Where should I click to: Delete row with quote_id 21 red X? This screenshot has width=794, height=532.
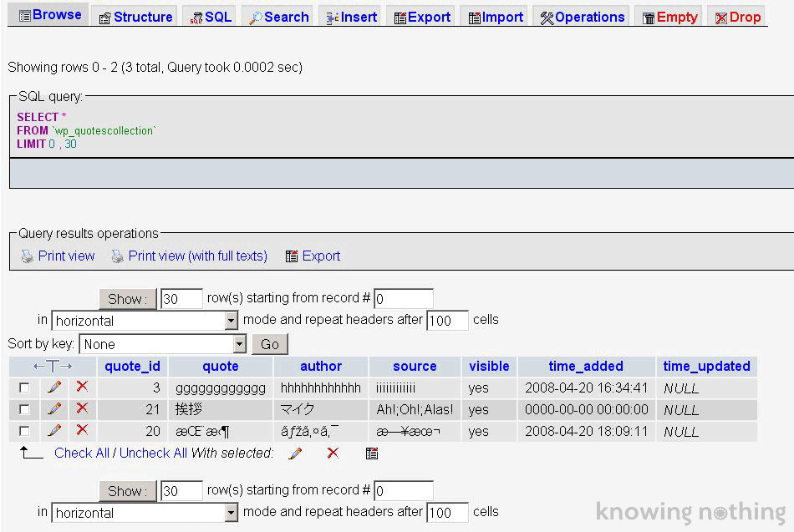82,408
